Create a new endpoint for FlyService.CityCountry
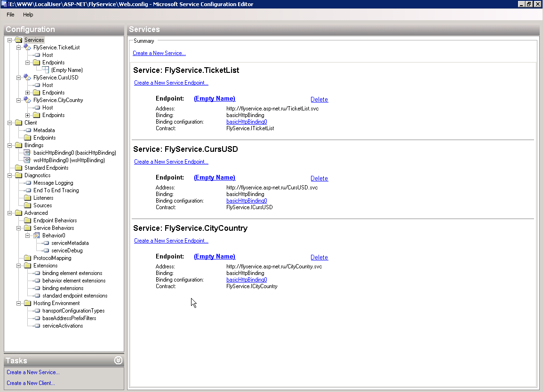 (171, 241)
